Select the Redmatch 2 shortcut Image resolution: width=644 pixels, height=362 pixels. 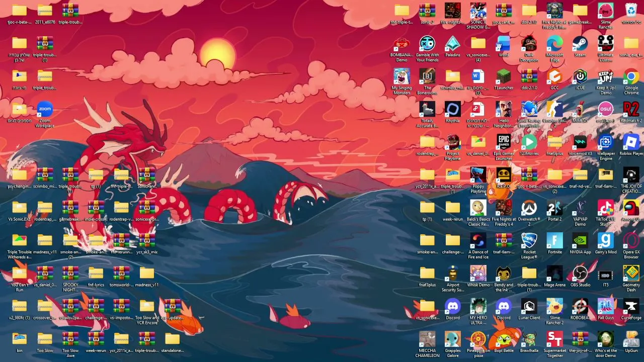[631, 110]
